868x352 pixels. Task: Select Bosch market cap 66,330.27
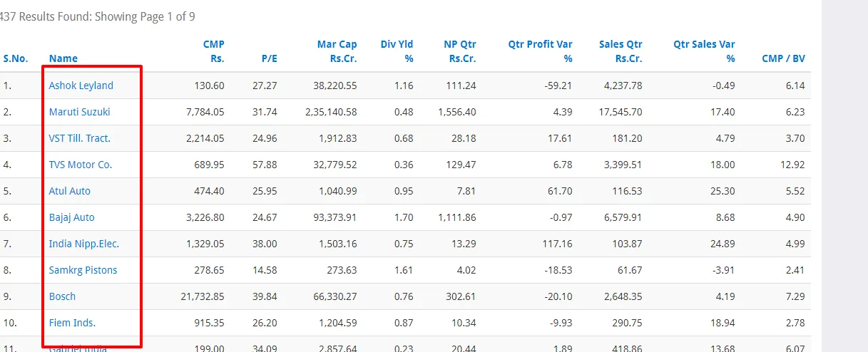pos(335,296)
